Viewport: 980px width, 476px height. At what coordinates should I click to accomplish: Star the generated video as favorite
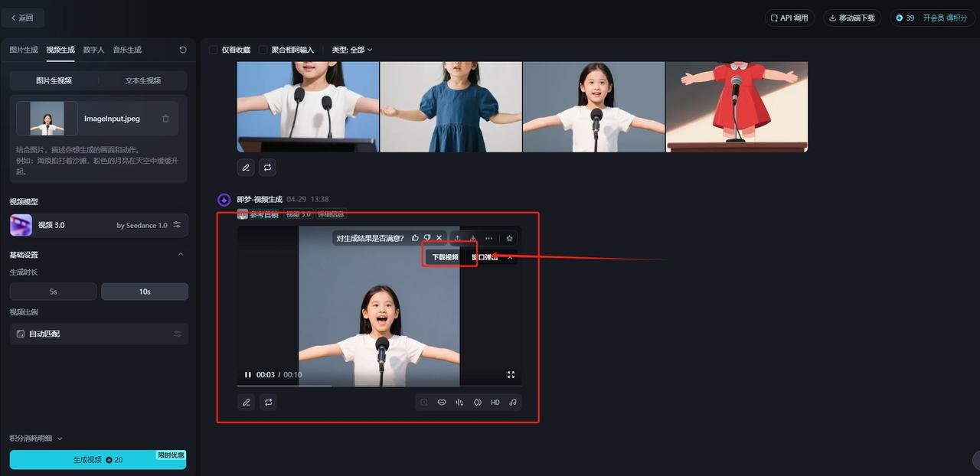point(509,238)
